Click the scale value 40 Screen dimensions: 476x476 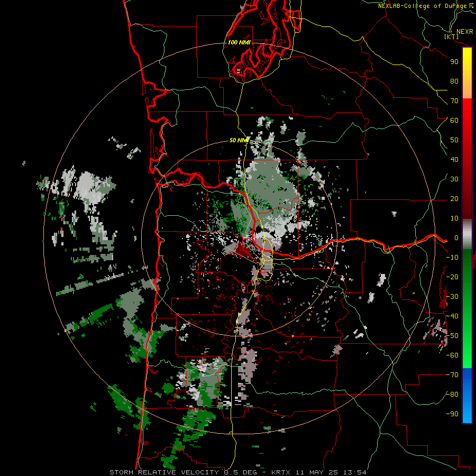click(x=454, y=160)
